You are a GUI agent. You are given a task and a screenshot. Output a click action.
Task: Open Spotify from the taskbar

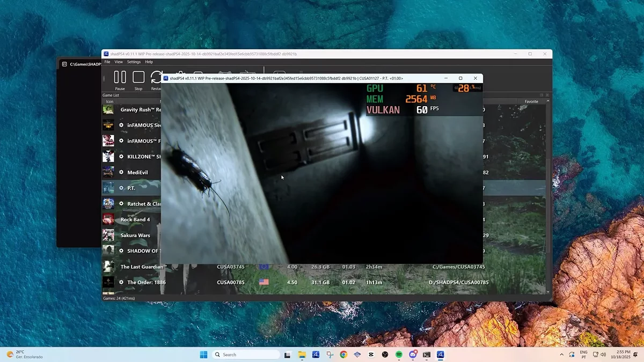click(x=399, y=354)
